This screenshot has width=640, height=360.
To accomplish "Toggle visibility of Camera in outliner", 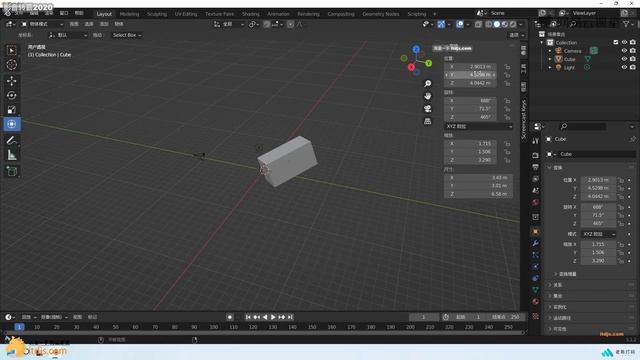I will click(x=624, y=51).
